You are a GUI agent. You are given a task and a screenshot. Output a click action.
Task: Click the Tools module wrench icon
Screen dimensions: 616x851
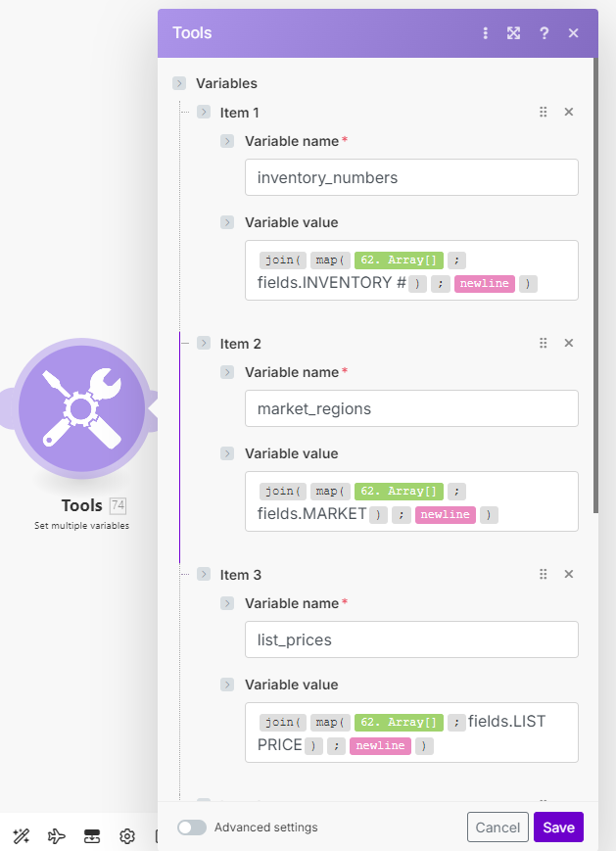coord(82,406)
